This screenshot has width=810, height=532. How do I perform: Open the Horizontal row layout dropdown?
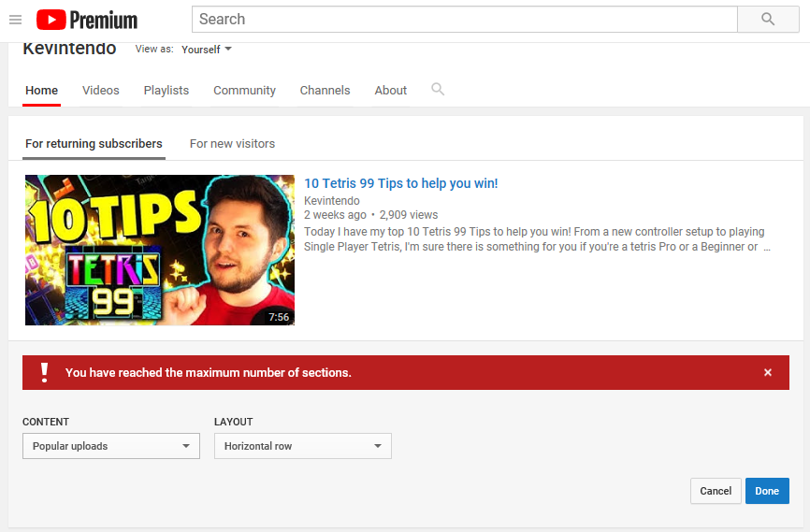303,446
